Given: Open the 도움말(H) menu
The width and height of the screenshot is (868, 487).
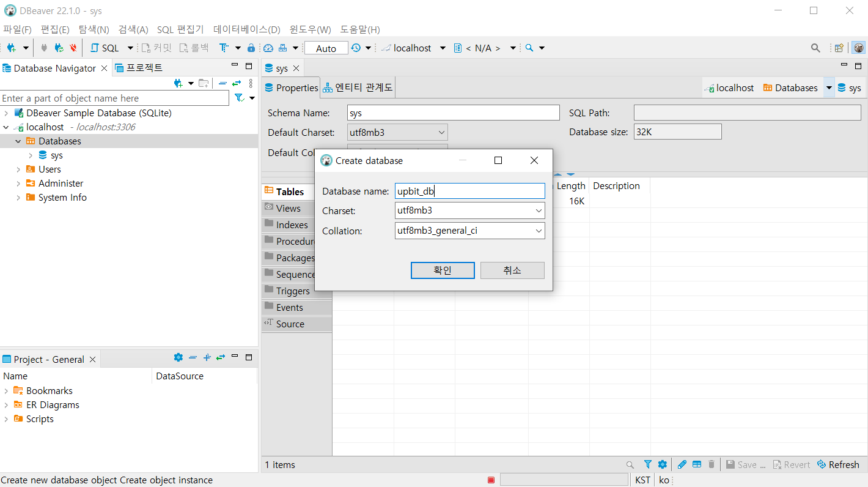Looking at the screenshot, I should coord(360,29).
